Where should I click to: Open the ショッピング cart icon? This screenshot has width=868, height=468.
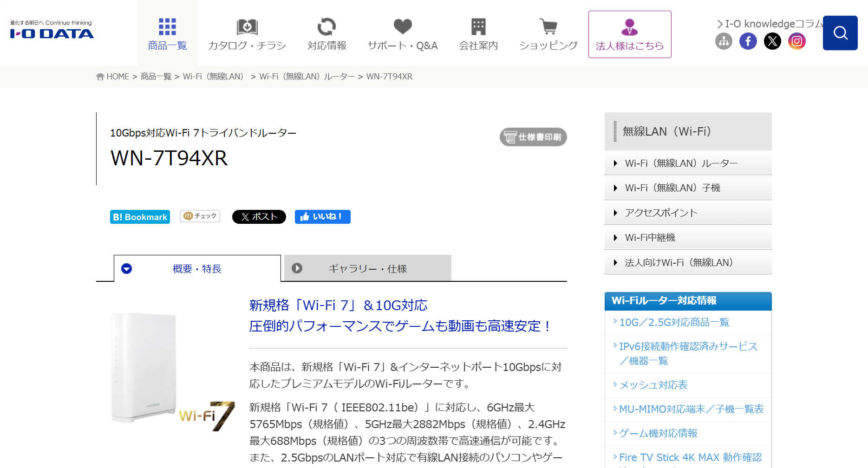click(x=548, y=26)
